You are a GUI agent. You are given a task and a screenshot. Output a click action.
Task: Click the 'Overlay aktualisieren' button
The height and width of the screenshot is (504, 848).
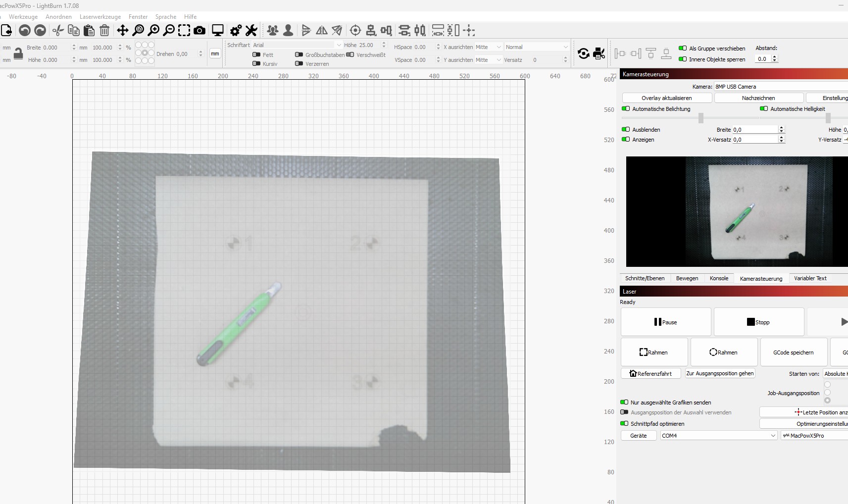tap(666, 98)
